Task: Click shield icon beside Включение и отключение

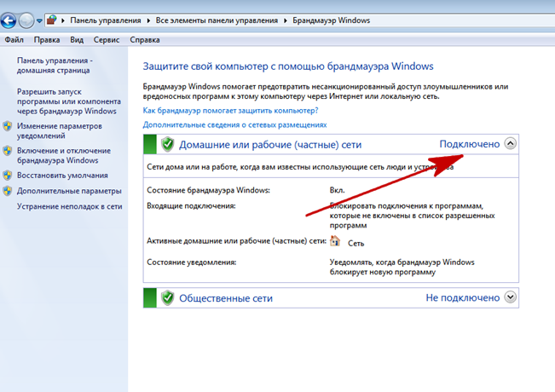Action: point(8,151)
